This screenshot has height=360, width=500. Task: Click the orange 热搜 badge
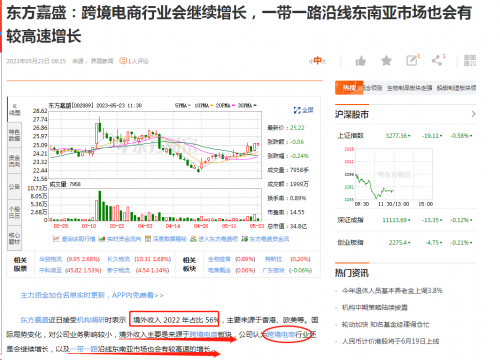(349, 88)
